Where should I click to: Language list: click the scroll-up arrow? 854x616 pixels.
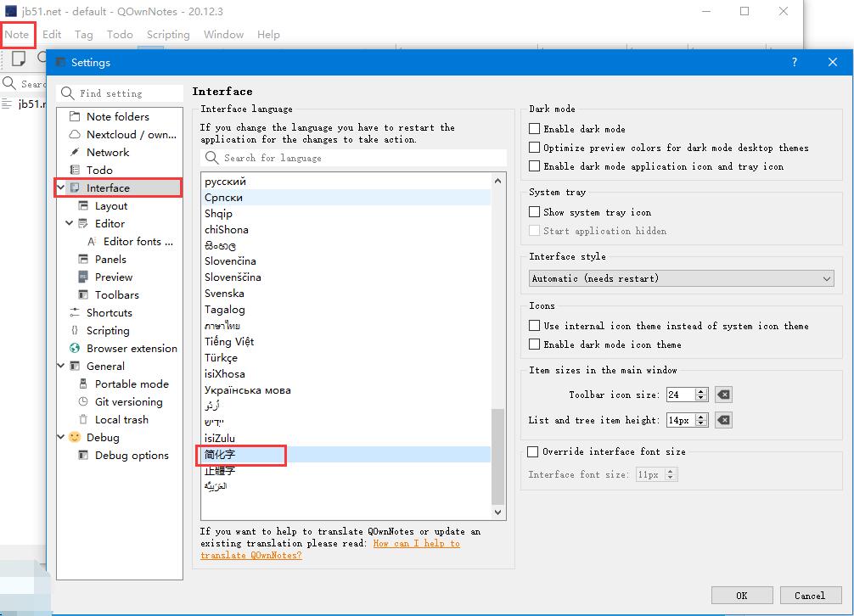(497, 181)
